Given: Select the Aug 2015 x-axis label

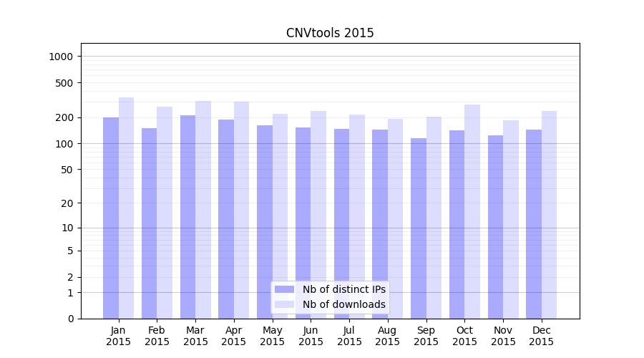Looking at the screenshot, I should 388,336.
